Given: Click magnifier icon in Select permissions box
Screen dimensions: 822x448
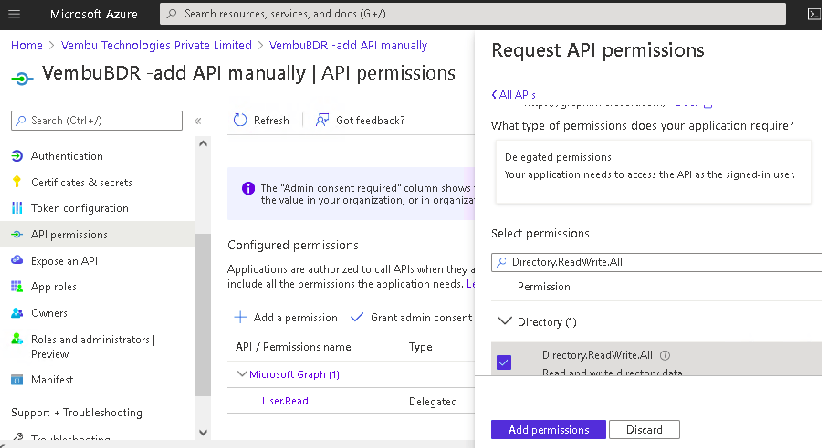Looking at the screenshot, I should (x=502, y=262).
